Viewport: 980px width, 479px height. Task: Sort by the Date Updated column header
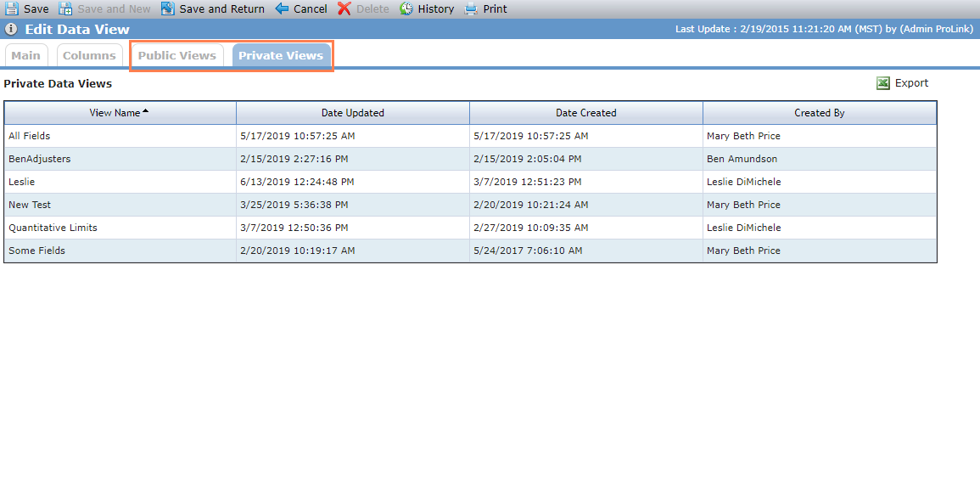click(x=352, y=113)
